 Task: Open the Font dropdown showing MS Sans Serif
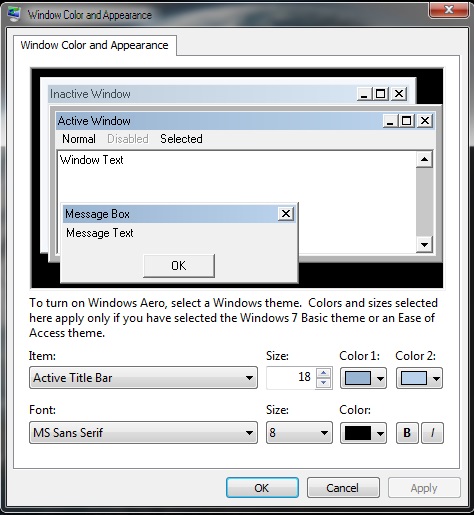coord(143,433)
